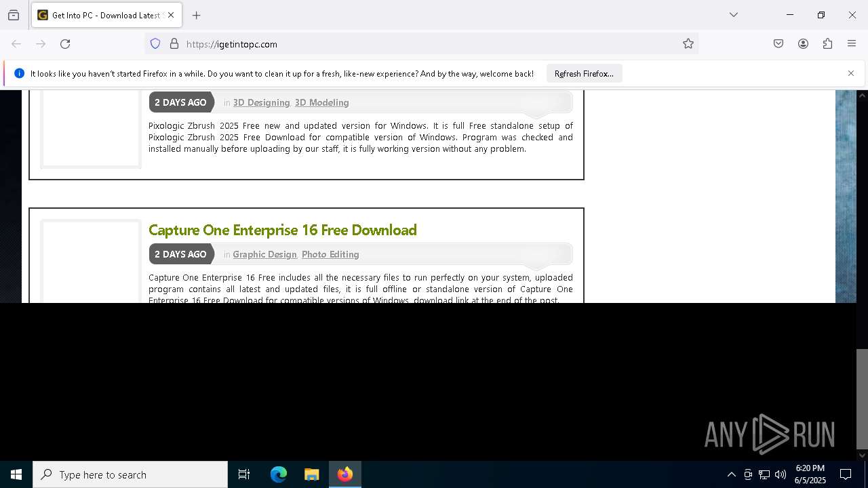The image size is (868, 488).
Task: Reload the current page
Action: [65, 44]
